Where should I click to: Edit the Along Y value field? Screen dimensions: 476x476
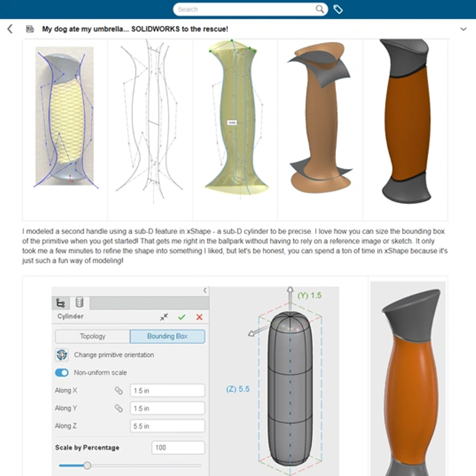167,408
